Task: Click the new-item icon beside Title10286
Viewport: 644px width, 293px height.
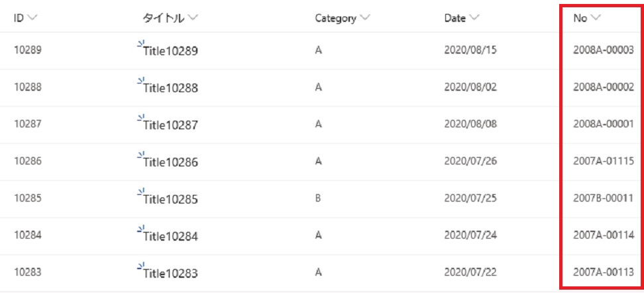Action: tap(141, 154)
